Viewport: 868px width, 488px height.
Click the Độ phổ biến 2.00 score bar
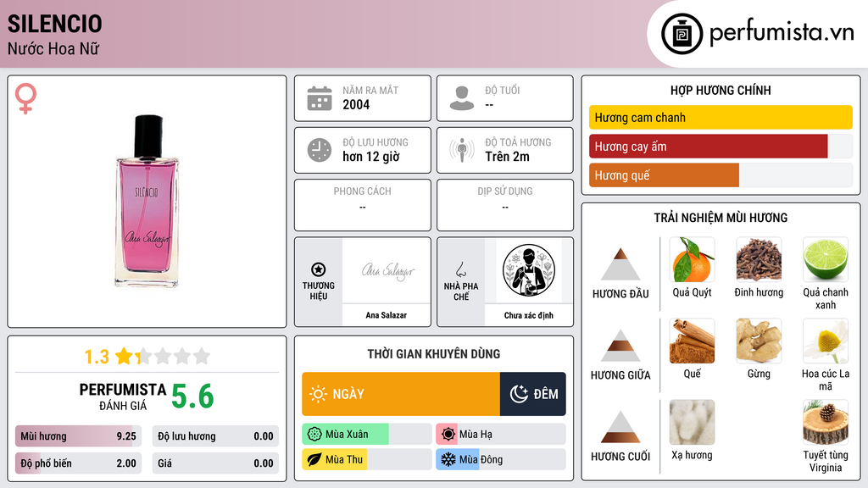tap(78, 463)
